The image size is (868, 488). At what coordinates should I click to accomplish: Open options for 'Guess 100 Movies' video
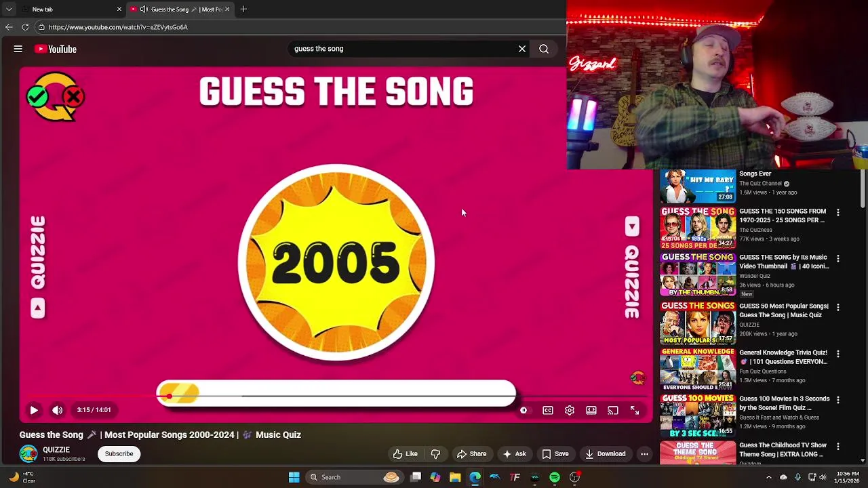click(x=838, y=400)
